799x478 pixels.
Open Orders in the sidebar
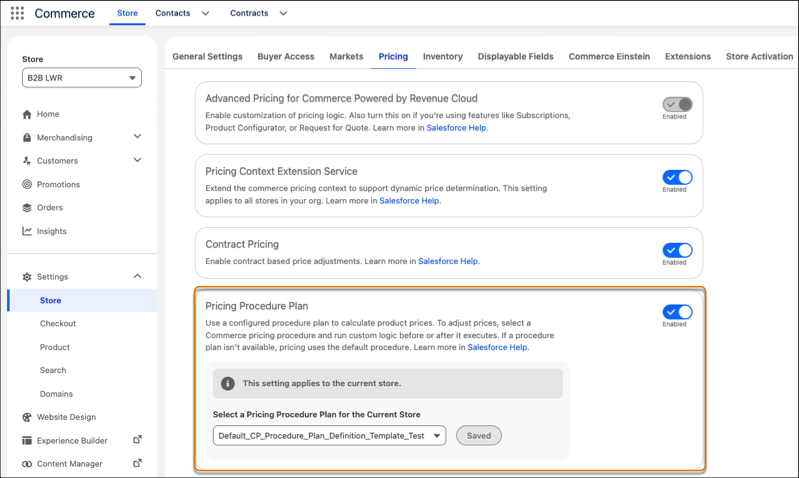coord(50,208)
